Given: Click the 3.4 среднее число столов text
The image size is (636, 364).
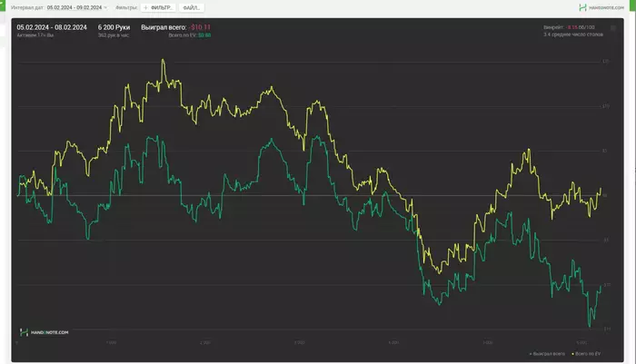Looking at the screenshot, I should [573, 34].
